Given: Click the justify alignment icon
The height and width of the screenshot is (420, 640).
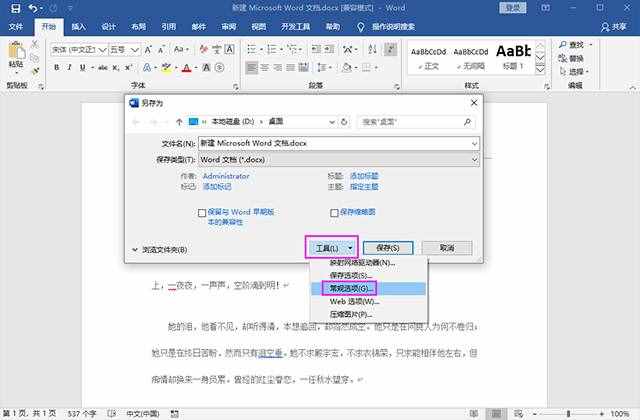Looking at the screenshot, I should 291,67.
